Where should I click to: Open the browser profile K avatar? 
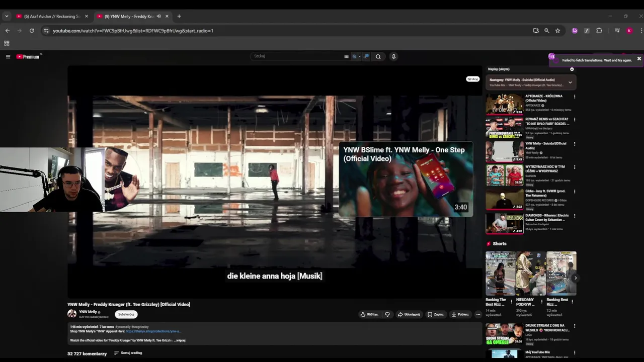(629, 31)
